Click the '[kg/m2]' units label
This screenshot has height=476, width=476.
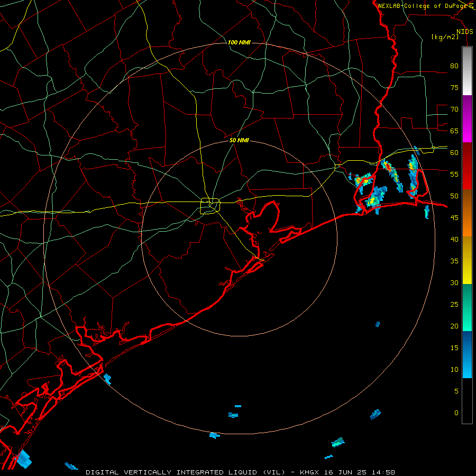(445, 37)
